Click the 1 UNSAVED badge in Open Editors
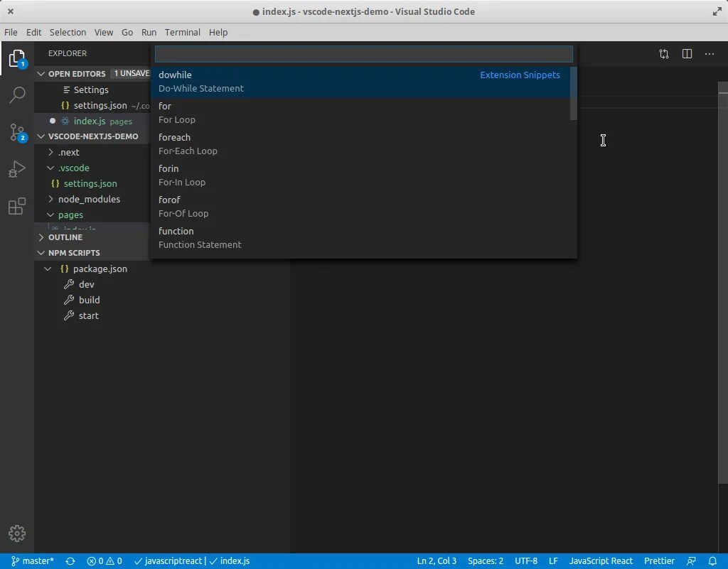This screenshot has height=569, width=728. (132, 74)
